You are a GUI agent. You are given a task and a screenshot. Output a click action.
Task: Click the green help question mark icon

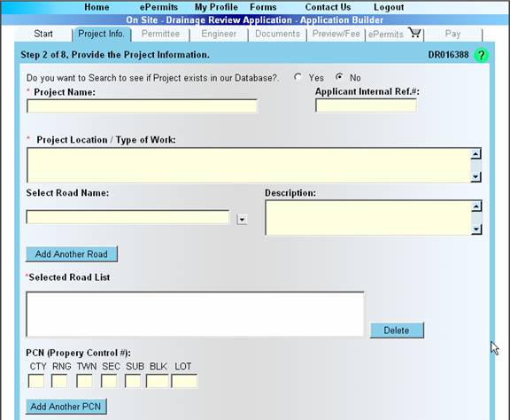481,55
